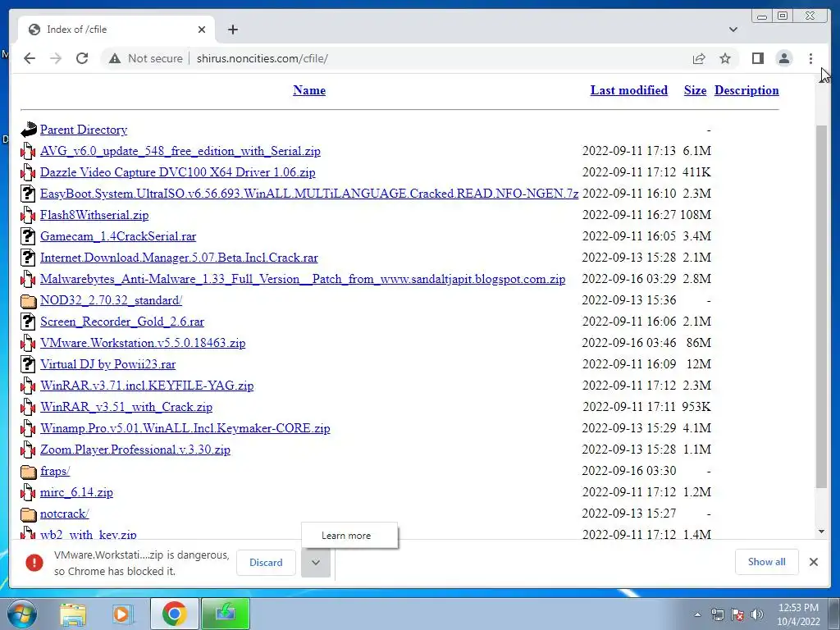Screen dimensions: 840x630
Task: Open Chrome's three-dot menu
Action: (810, 58)
